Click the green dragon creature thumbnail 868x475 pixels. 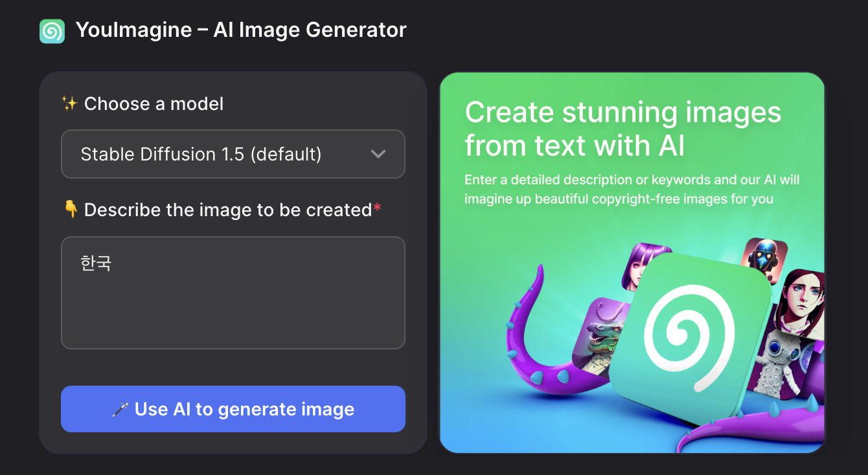click(599, 337)
